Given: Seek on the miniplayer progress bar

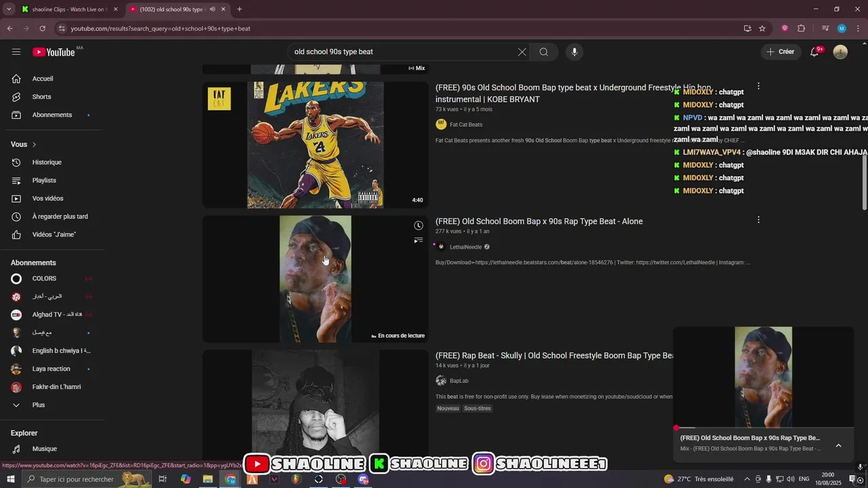Looking at the screenshot, I should click(x=764, y=428).
